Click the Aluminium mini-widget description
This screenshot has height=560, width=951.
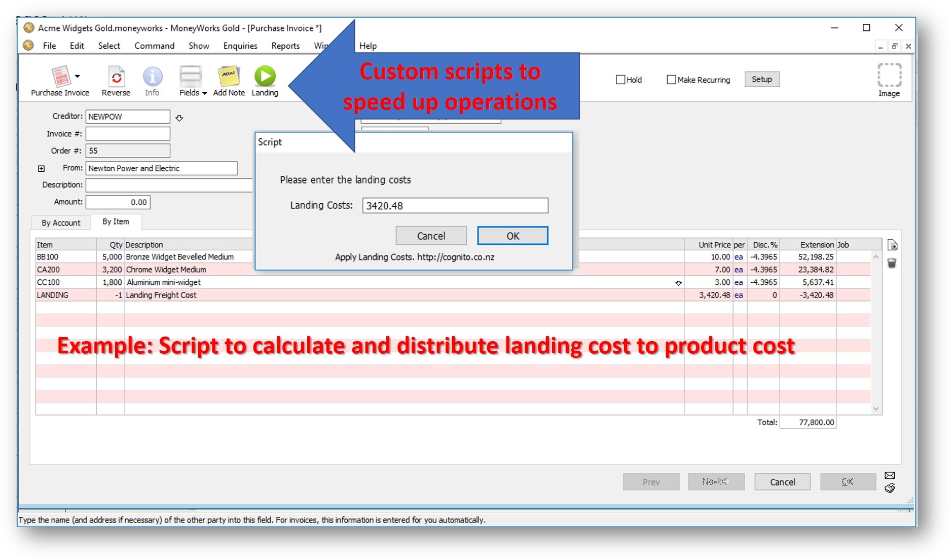click(164, 282)
